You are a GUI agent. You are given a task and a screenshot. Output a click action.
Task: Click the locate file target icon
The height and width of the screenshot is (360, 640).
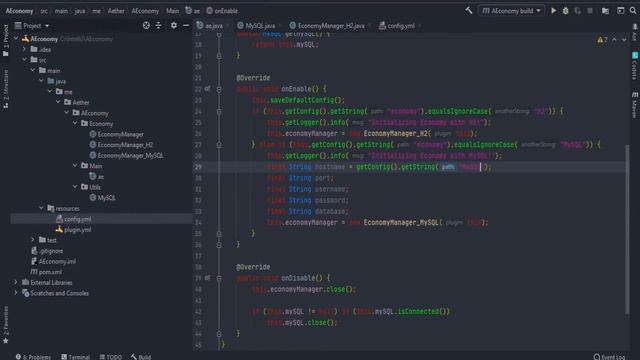point(146,26)
